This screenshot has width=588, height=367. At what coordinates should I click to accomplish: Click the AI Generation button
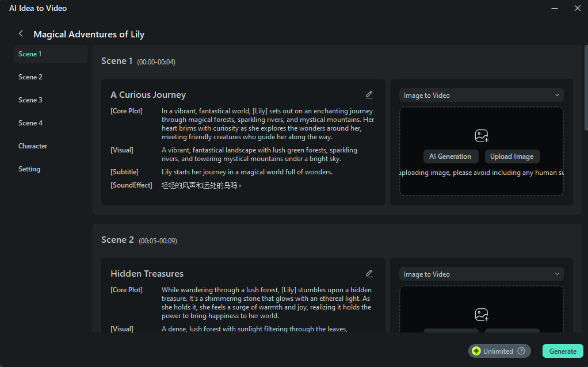tap(450, 156)
